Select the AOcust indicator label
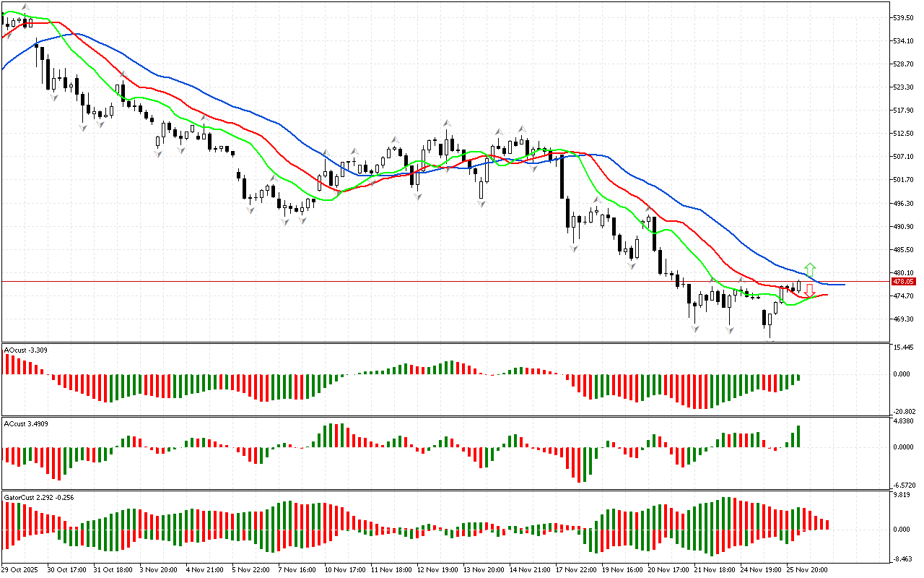This screenshot has width=924, height=578. click(x=26, y=350)
